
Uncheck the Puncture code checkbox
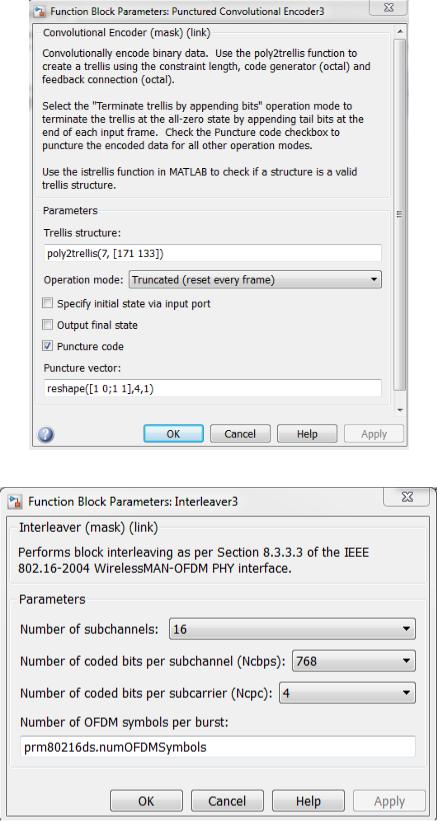click(48, 347)
